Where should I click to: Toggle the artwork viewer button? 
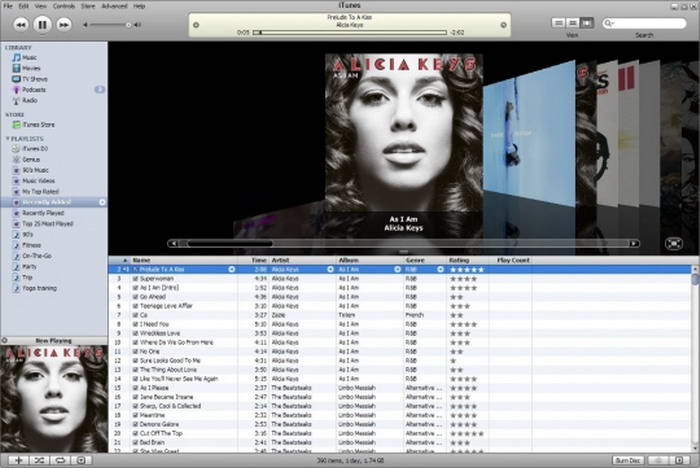click(x=81, y=460)
